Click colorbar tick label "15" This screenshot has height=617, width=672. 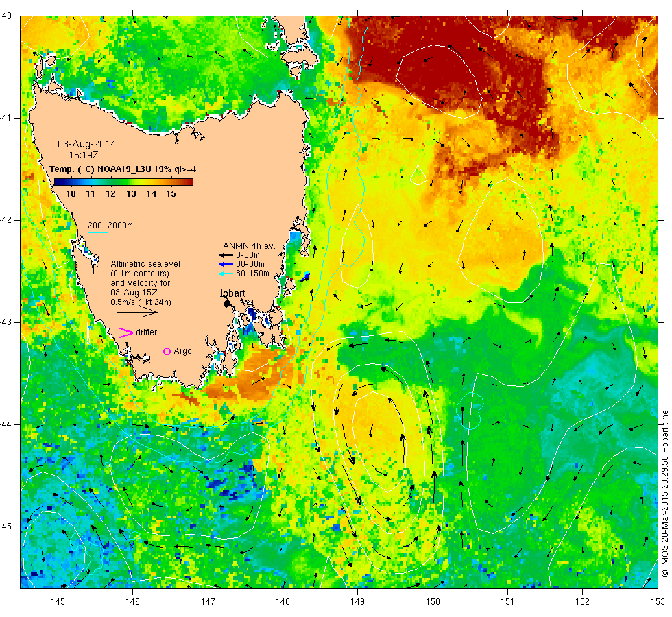tap(171, 194)
